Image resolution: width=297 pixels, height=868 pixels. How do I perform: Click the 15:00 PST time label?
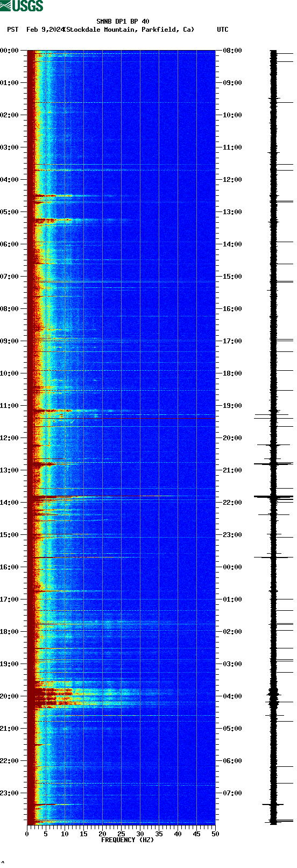[10, 535]
